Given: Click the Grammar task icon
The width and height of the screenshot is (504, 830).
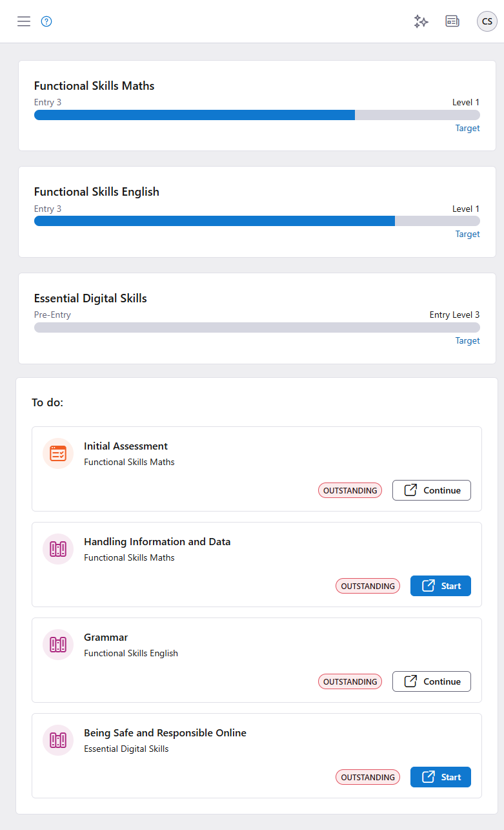Looking at the screenshot, I should (x=58, y=645).
